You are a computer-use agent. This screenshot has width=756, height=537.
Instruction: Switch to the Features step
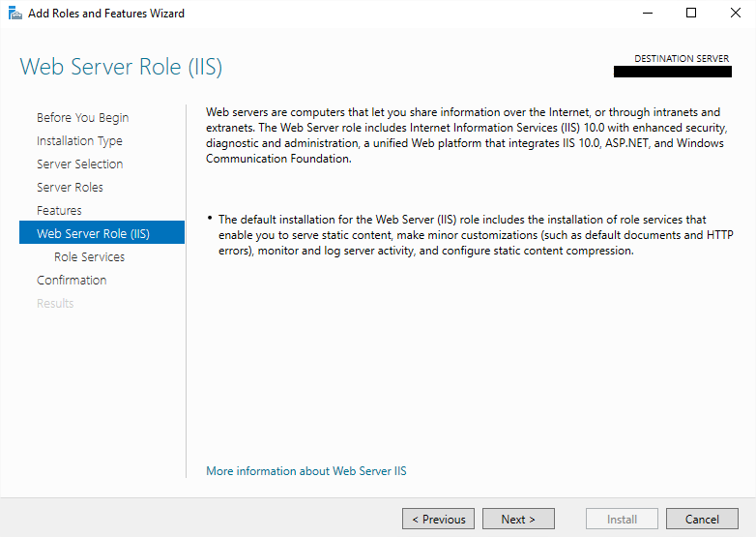(x=59, y=211)
